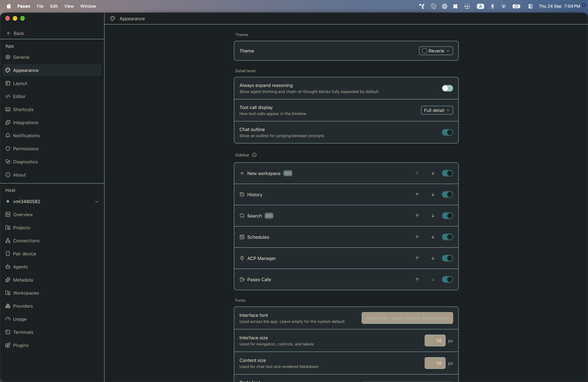Click the Shortcuts keyboard icon
Image resolution: width=588 pixels, height=382 pixels.
[8, 109]
